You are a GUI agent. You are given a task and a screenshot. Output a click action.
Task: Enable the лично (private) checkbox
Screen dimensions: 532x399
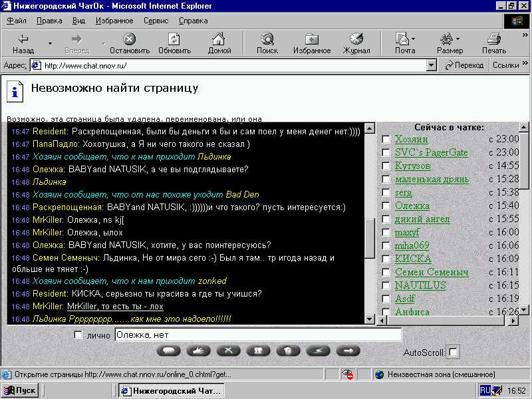(78, 335)
